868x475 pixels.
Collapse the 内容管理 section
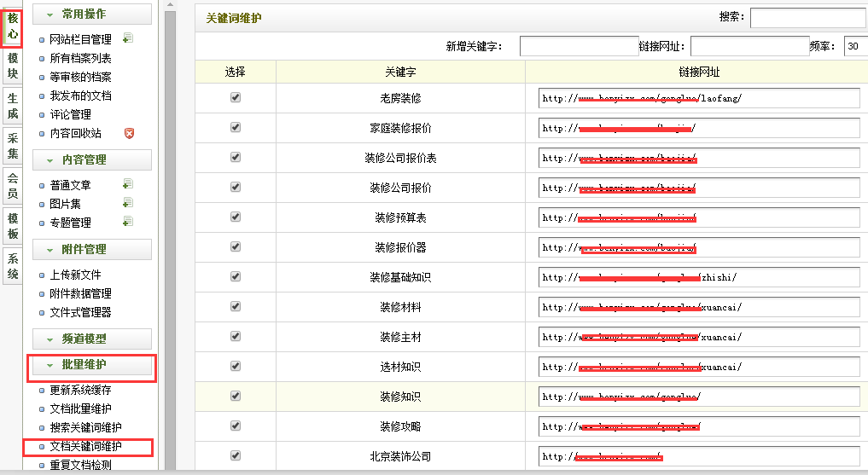92,159
